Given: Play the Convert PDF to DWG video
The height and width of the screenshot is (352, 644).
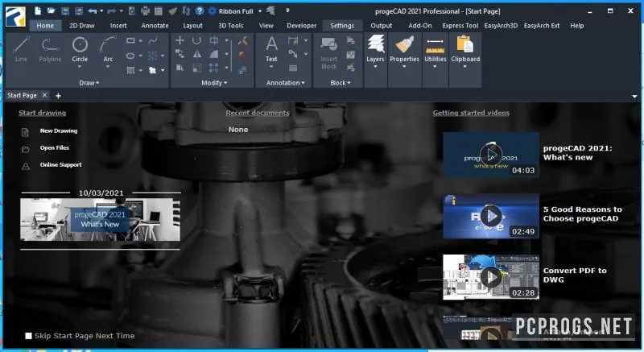Looking at the screenshot, I should click(491, 277).
